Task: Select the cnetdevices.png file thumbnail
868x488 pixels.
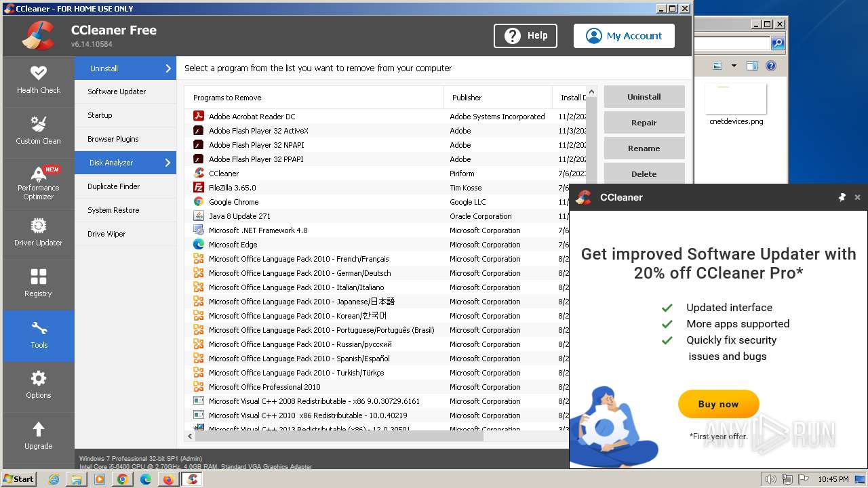Action: (x=736, y=100)
